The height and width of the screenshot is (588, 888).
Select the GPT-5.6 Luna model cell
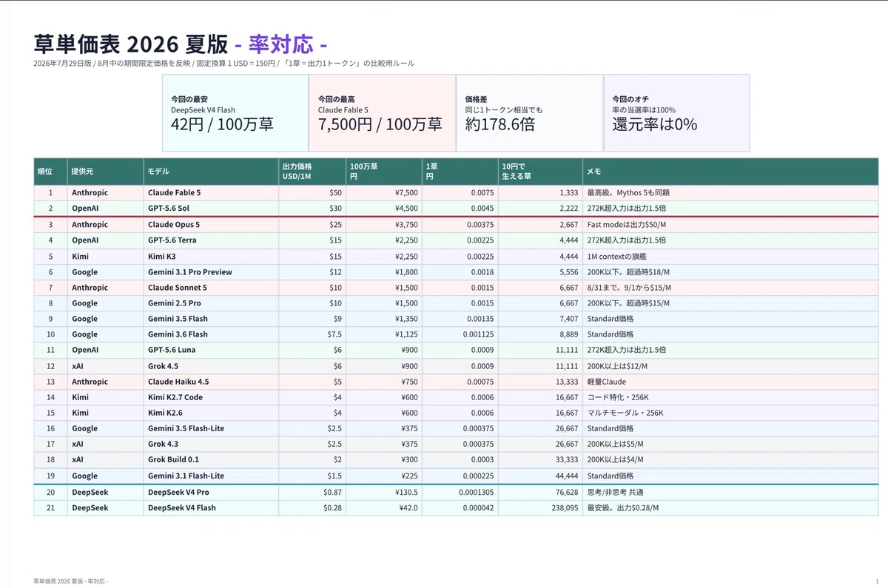tap(211, 349)
